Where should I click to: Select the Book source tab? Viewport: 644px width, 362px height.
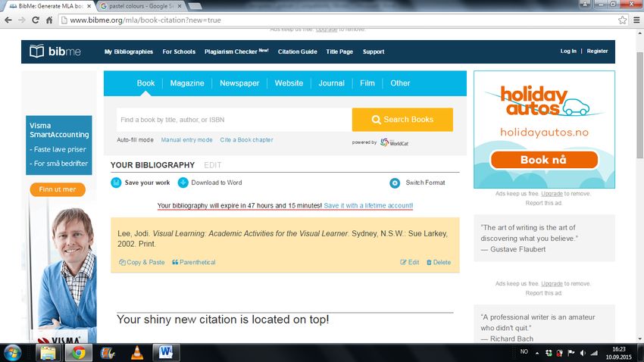145,83
